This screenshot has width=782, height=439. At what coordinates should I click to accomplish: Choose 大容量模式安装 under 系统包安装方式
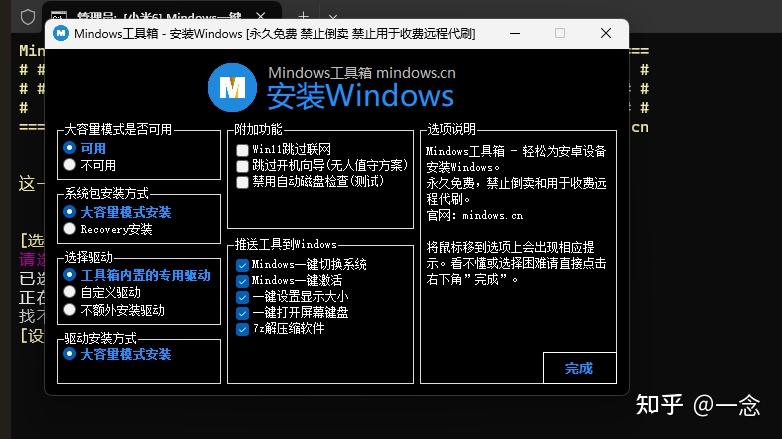pos(117,212)
